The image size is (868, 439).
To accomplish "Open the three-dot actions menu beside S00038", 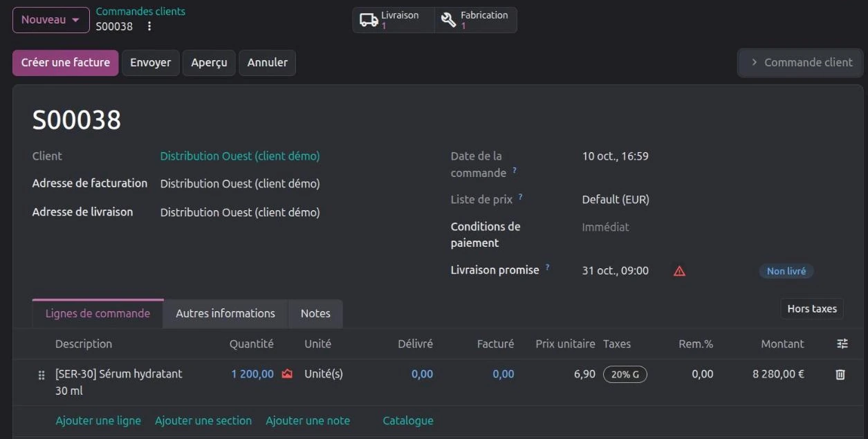I will (149, 26).
